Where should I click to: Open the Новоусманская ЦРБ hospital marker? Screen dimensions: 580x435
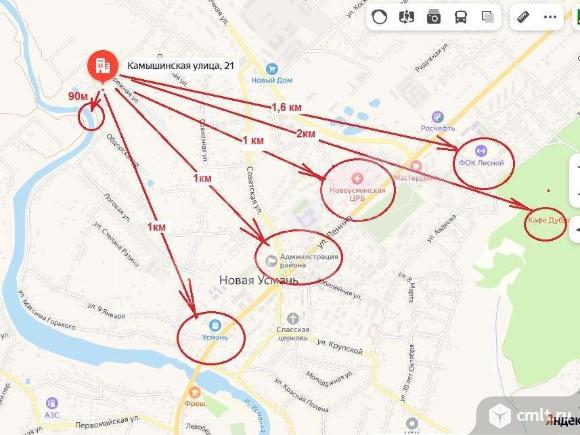click(x=357, y=179)
